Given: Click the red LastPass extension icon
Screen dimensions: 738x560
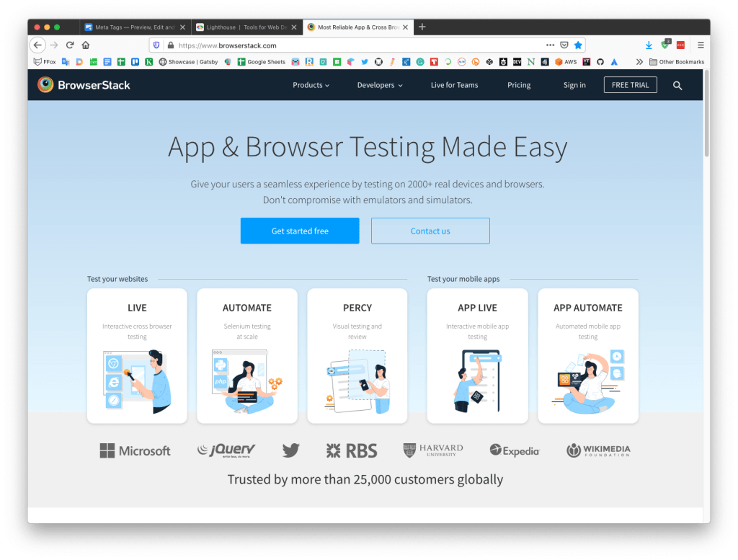Looking at the screenshot, I should click(680, 45).
